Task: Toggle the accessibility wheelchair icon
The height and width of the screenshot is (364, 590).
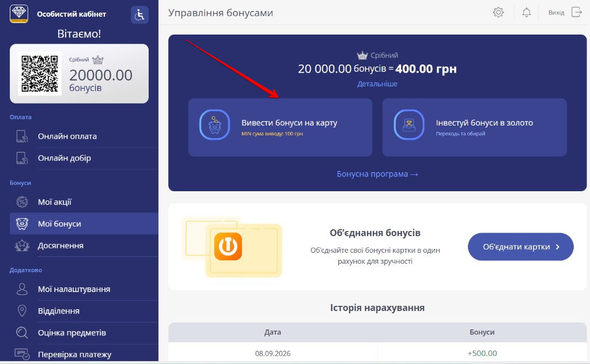Action: (139, 14)
